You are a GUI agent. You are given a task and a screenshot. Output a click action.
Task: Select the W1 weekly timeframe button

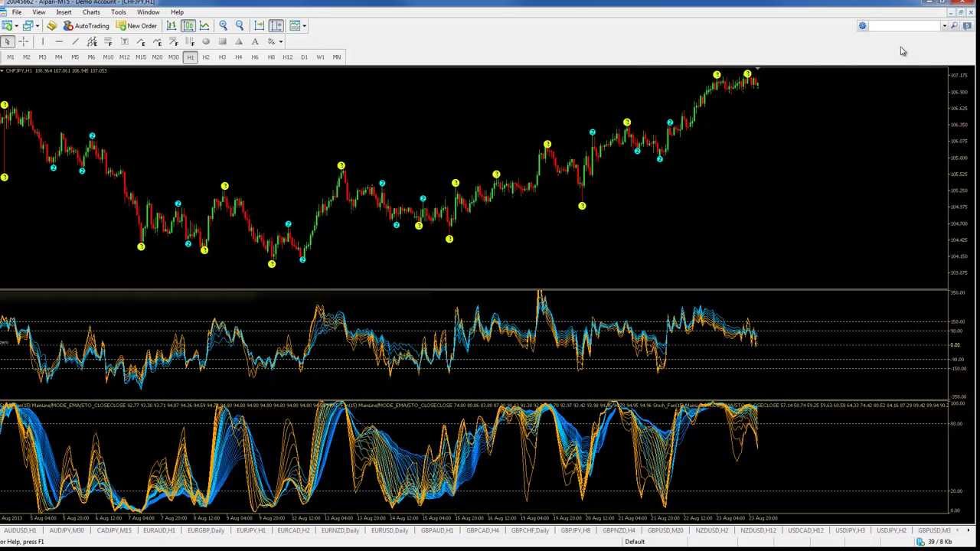pos(320,57)
